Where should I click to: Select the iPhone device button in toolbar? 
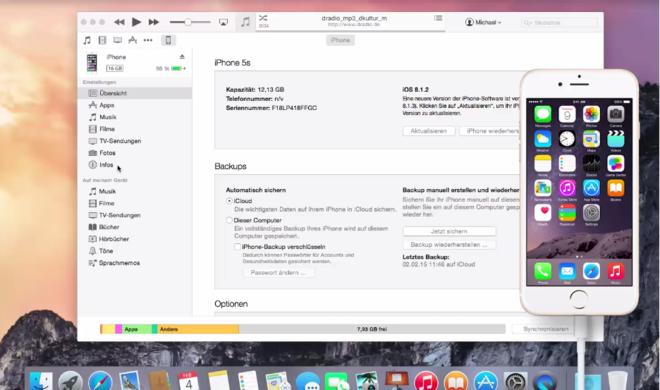tap(168, 40)
